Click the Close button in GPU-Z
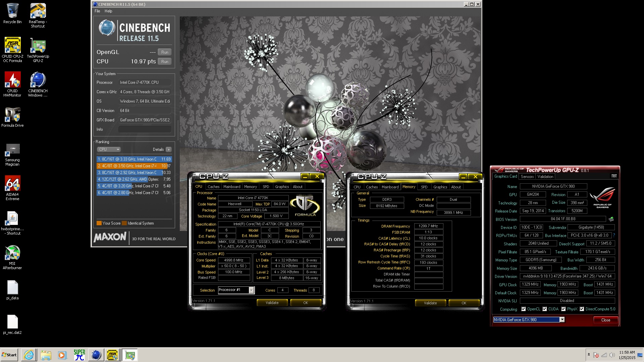This screenshot has width=644, height=362. click(x=605, y=320)
